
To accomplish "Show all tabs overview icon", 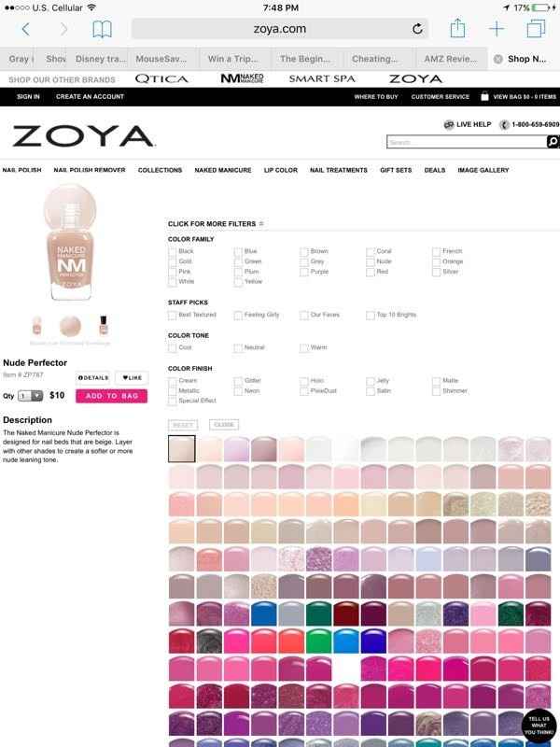I will pos(536,29).
